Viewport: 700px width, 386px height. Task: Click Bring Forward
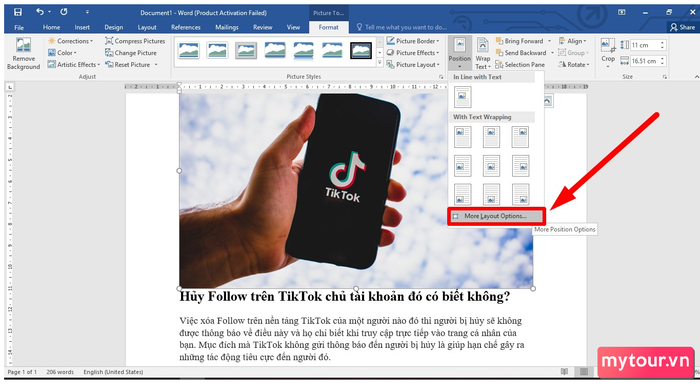pyautogui.click(x=520, y=41)
